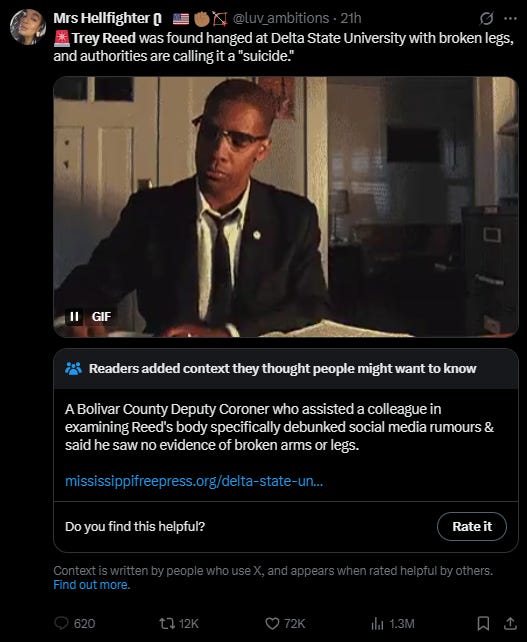527x642 pixels.
Task: Click the community notes people icon
Action: [x=73, y=368]
